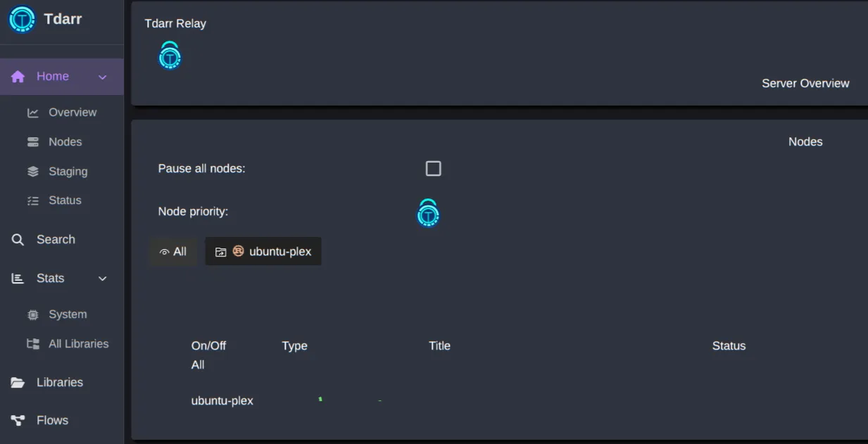Click the Status checklist icon
The height and width of the screenshot is (444, 868).
(33, 201)
